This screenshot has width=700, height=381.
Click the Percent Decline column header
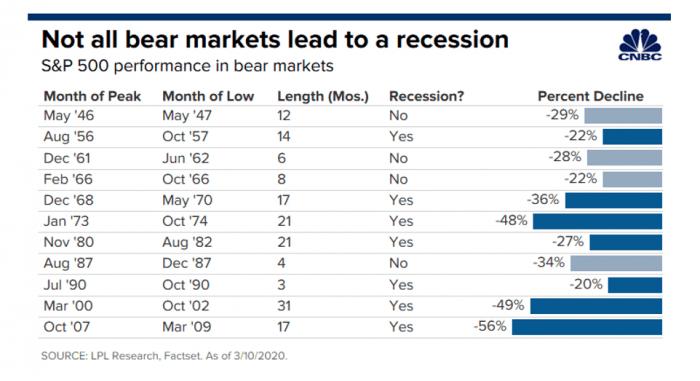590,96
